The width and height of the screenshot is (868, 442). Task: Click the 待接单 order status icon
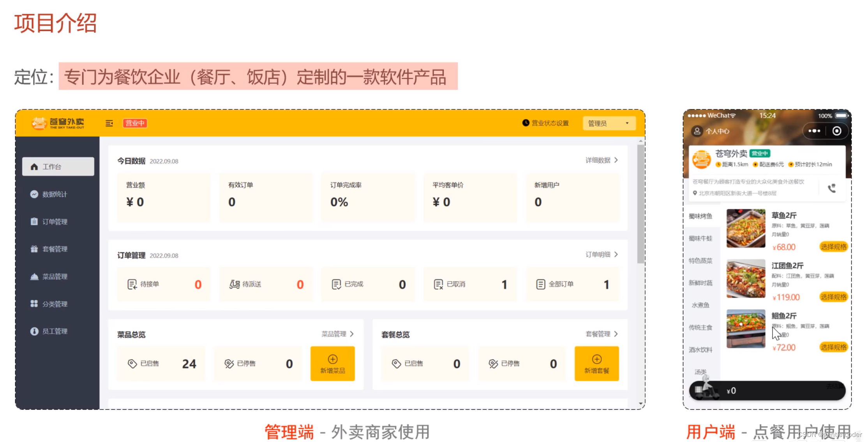click(132, 284)
